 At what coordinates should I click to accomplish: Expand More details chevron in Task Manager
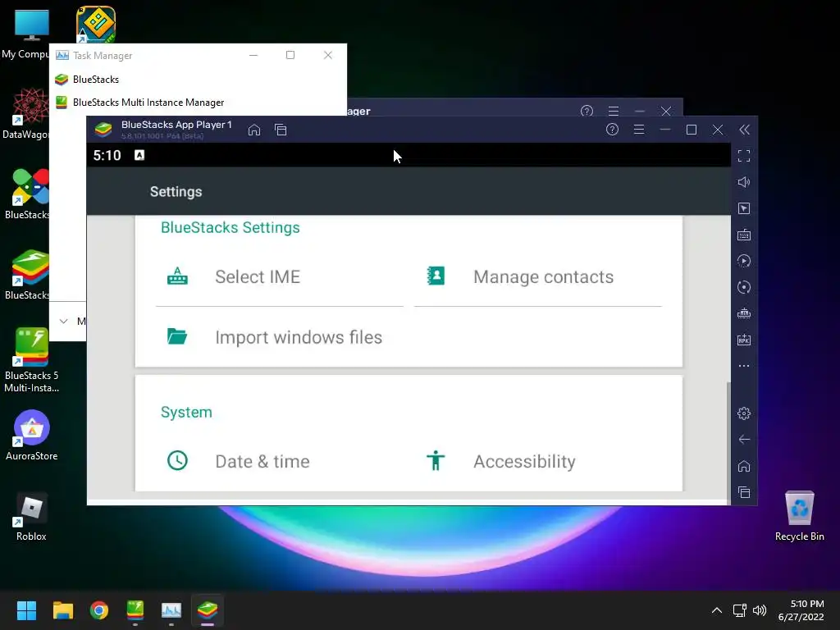(x=64, y=321)
